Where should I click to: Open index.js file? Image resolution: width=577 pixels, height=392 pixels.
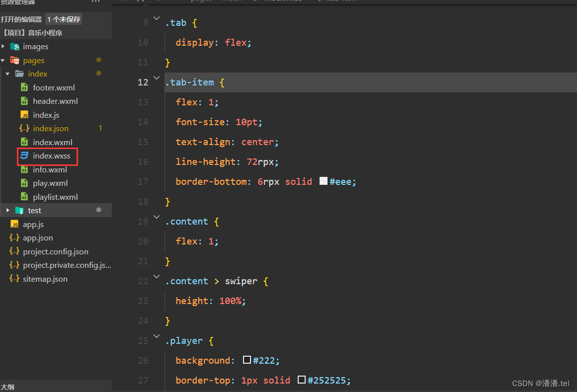click(46, 115)
